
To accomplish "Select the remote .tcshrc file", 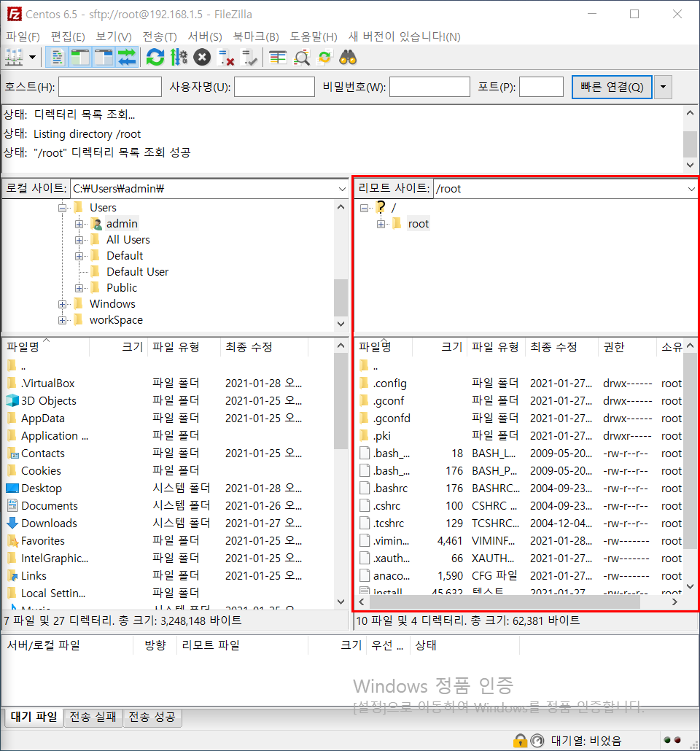I will 388,523.
